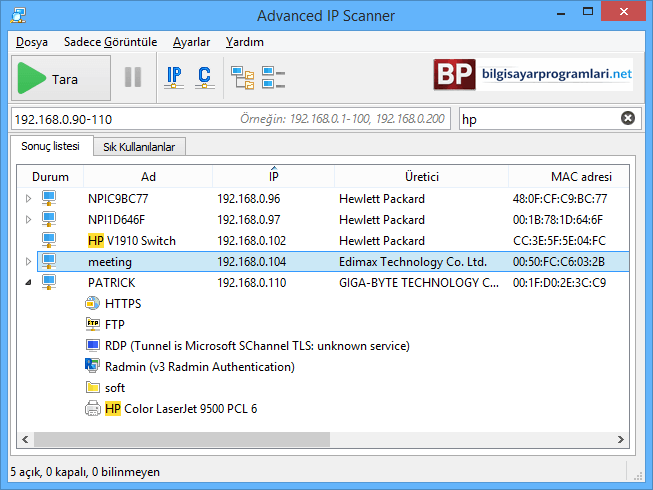Click the soft shared folder icon
Image resolution: width=653 pixels, height=490 pixels.
pyautogui.click(x=92, y=388)
